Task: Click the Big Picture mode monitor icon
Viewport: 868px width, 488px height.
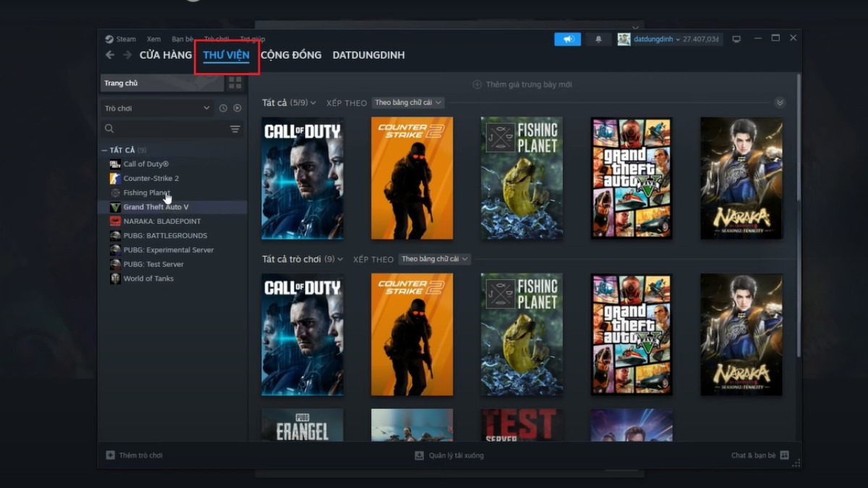Action: tap(736, 39)
